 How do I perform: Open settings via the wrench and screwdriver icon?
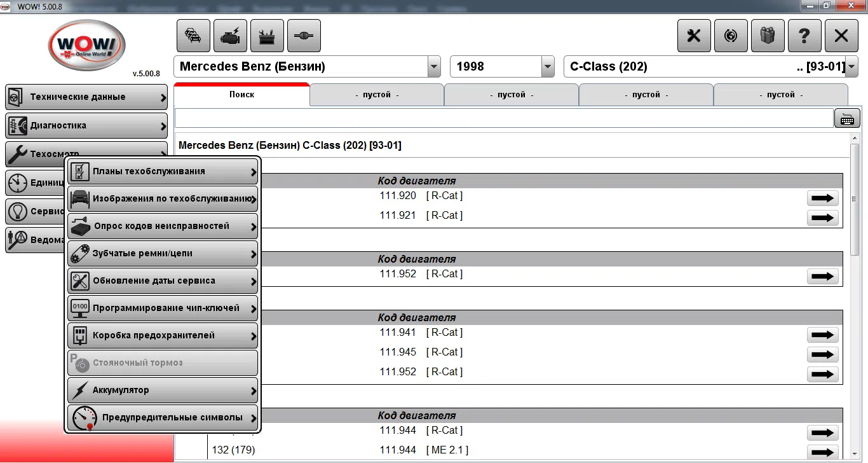[x=694, y=36]
